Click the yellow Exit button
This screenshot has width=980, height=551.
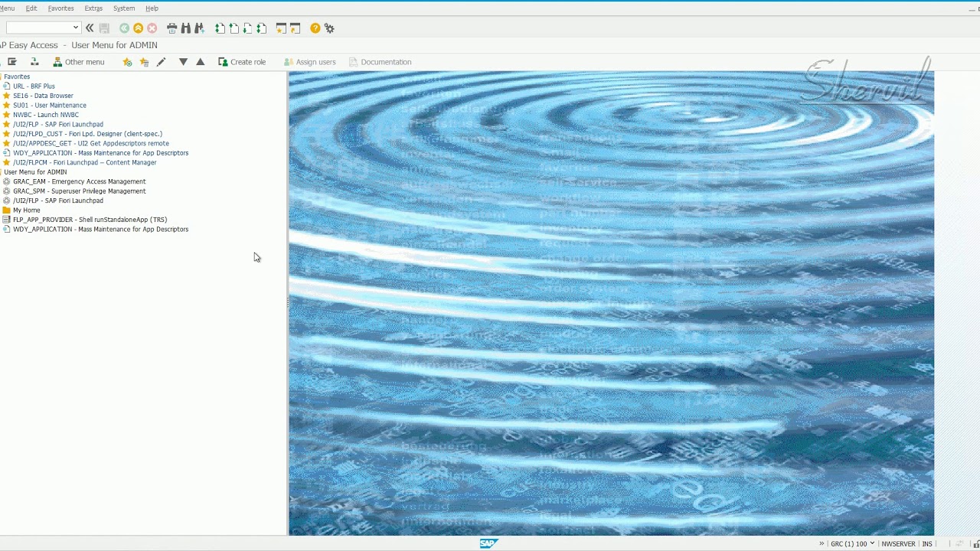[x=138, y=28]
